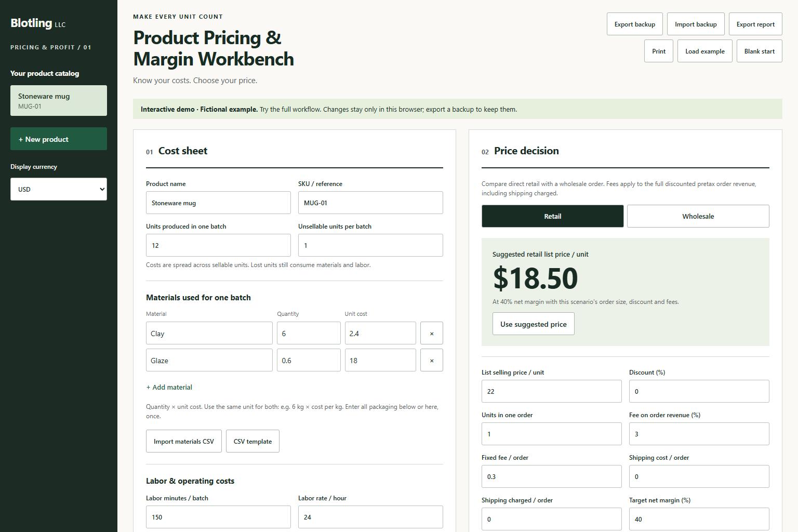Edit Units in one order

552,434
